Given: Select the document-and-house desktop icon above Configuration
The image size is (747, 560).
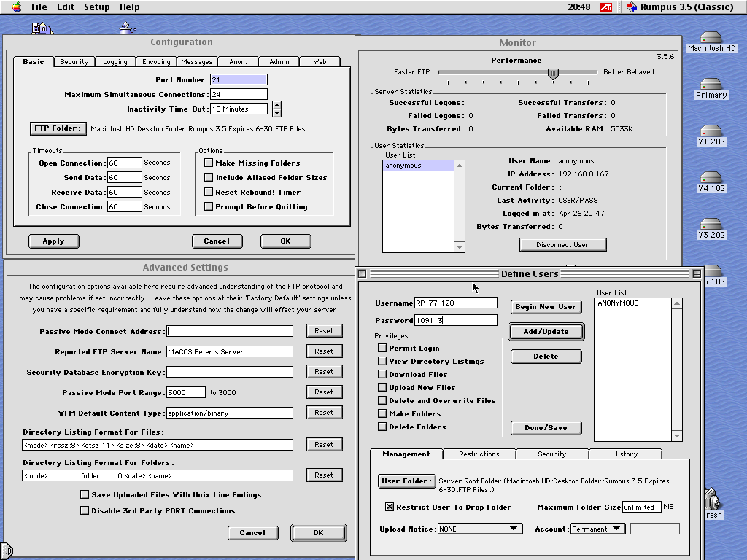Looking at the screenshot, I should click(x=42, y=28).
